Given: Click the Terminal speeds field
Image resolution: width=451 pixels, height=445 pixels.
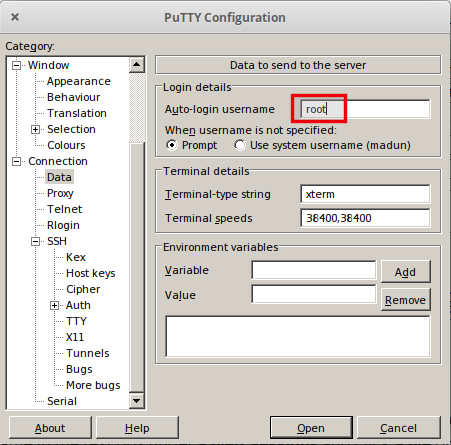Looking at the screenshot, I should click(365, 218).
